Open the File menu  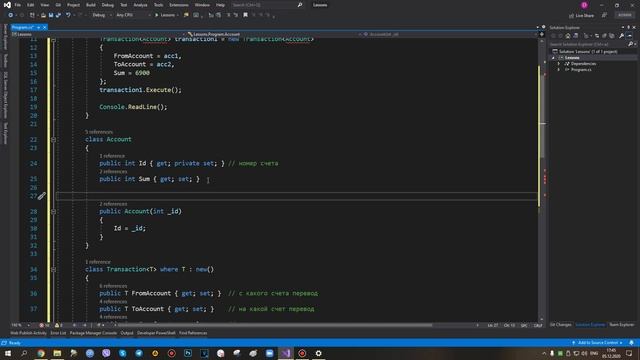coord(18,5)
